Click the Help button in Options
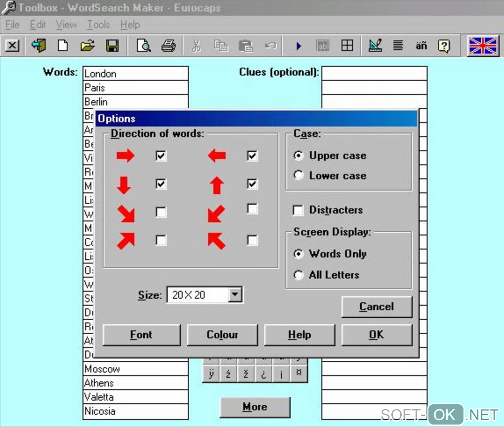Screen dimensions: 504x427 [299, 335]
